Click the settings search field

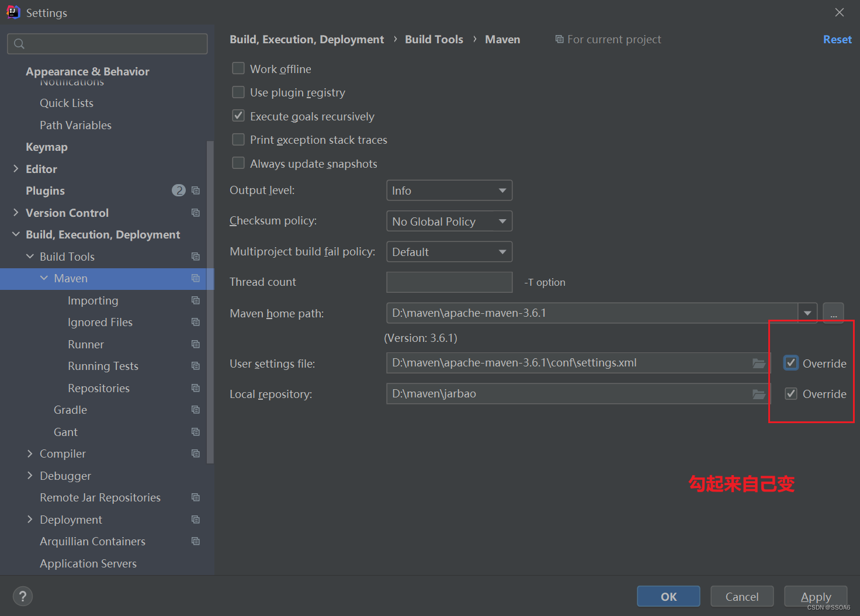[x=107, y=44]
